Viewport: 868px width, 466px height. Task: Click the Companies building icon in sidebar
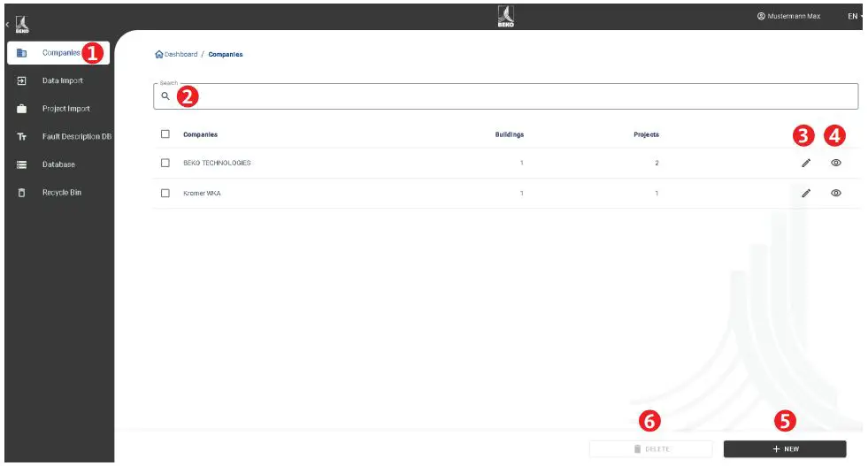click(x=21, y=53)
